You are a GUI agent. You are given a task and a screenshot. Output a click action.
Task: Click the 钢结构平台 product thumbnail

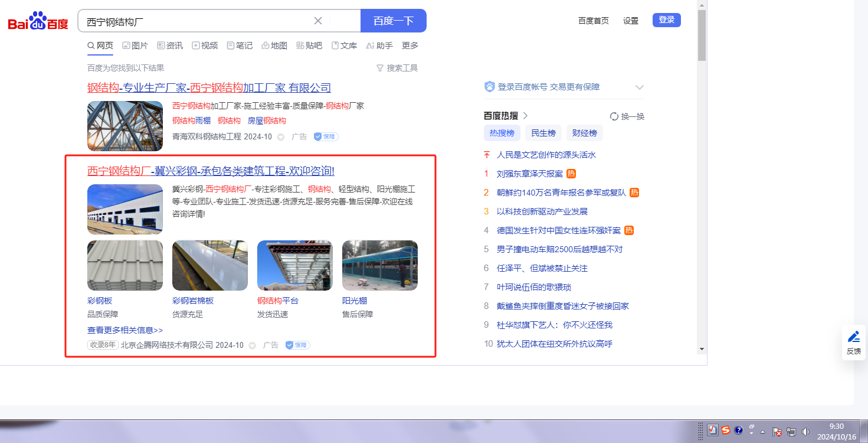(x=295, y=265)
